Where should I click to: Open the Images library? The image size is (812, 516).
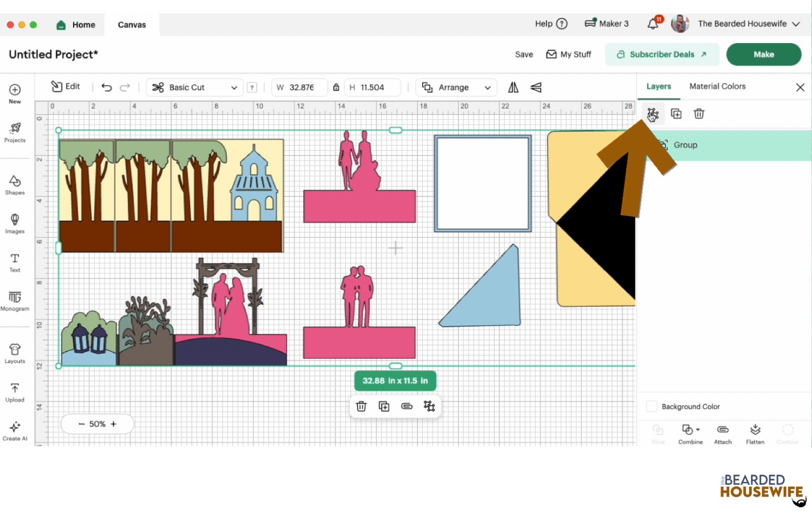15,223
